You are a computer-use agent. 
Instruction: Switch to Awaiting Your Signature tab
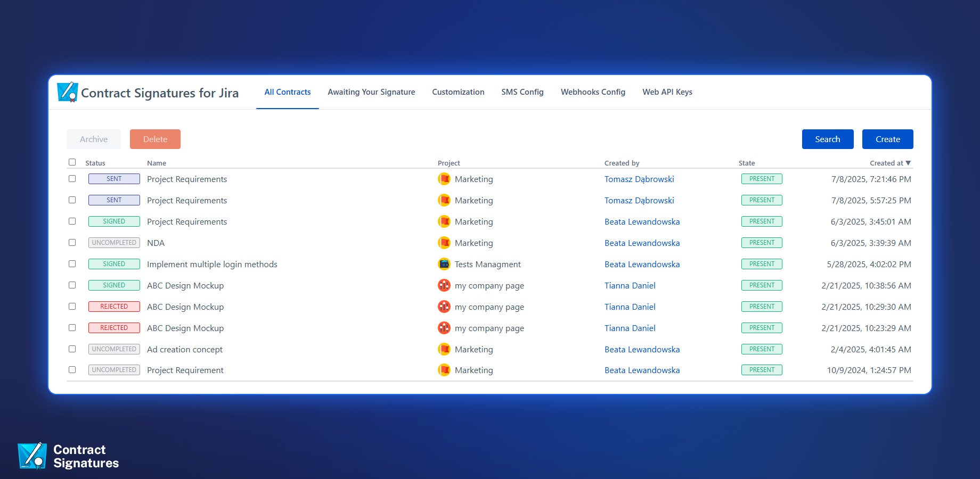[x=371, y=92]
